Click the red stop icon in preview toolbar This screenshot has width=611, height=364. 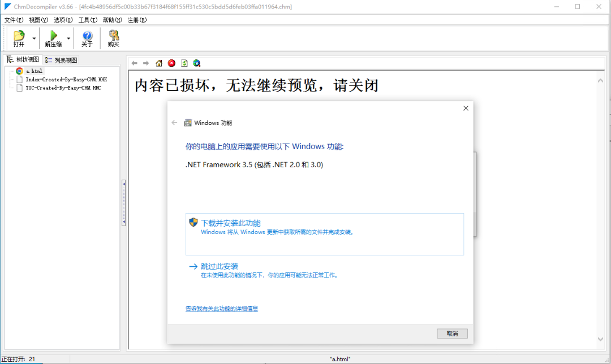click(171, 63)
